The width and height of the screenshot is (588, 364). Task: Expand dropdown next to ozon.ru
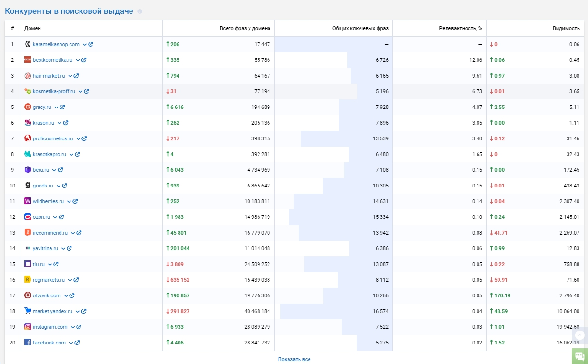55,217
